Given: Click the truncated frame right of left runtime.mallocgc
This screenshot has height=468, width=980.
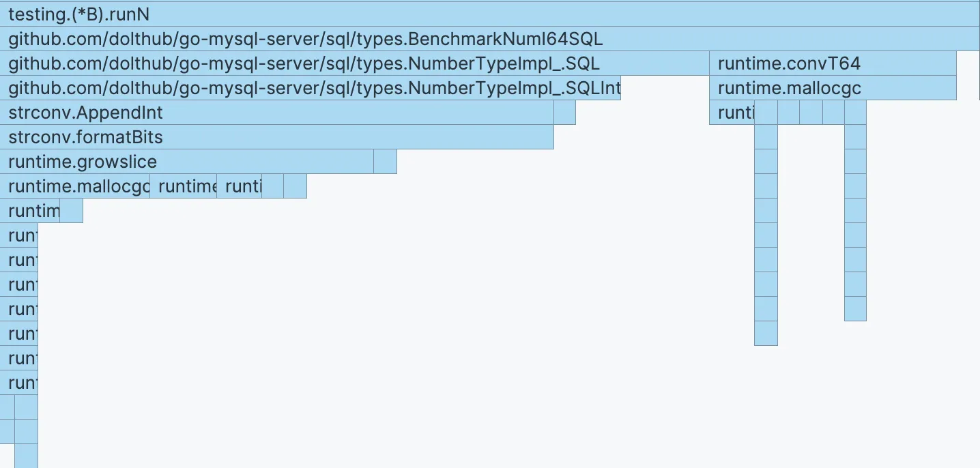Looking at the screenshot, I should [183, 186].
